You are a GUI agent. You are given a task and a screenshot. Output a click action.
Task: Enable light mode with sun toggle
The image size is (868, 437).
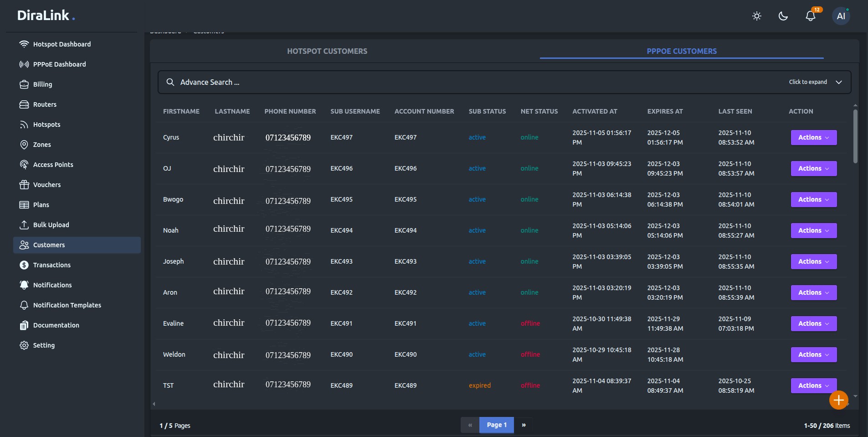[756, 16]
